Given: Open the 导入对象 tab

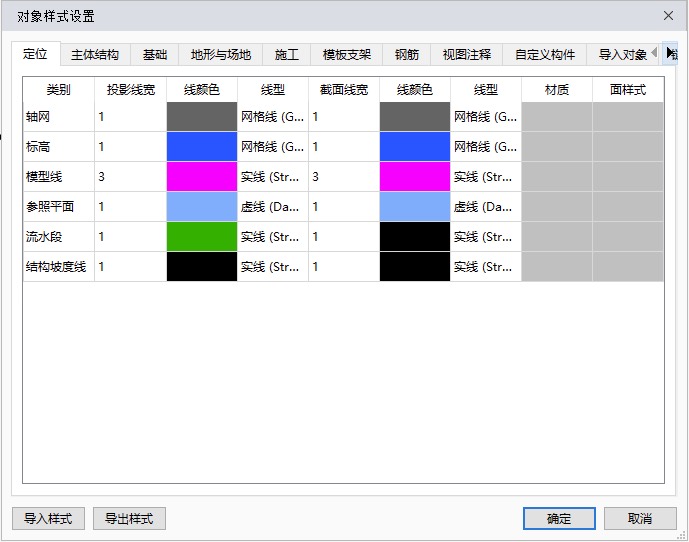Looking at the screenshot, I should click(x=623, y=55).
